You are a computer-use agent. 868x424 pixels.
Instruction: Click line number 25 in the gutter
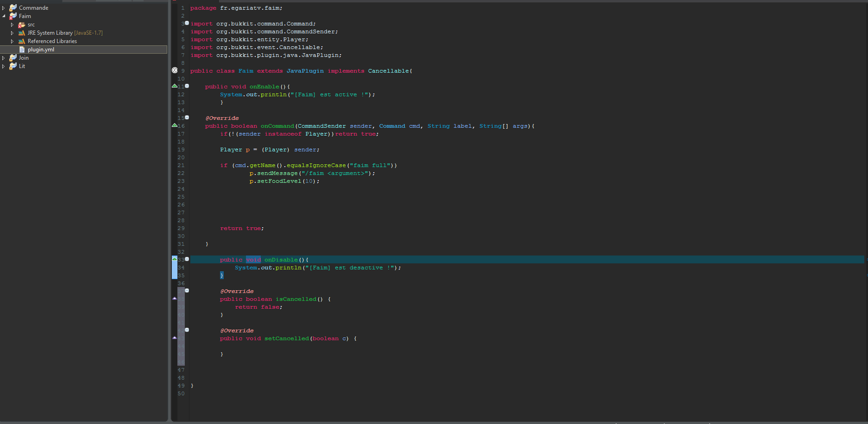point(181,197)
